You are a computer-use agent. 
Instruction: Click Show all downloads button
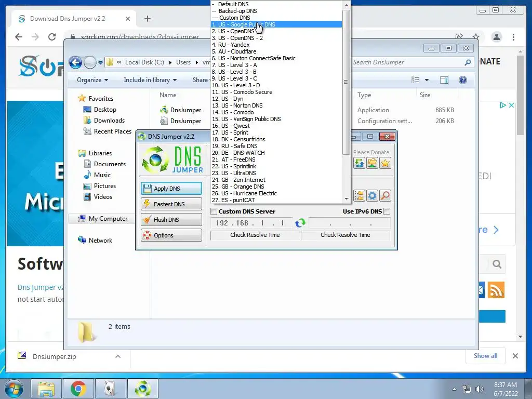486,356
